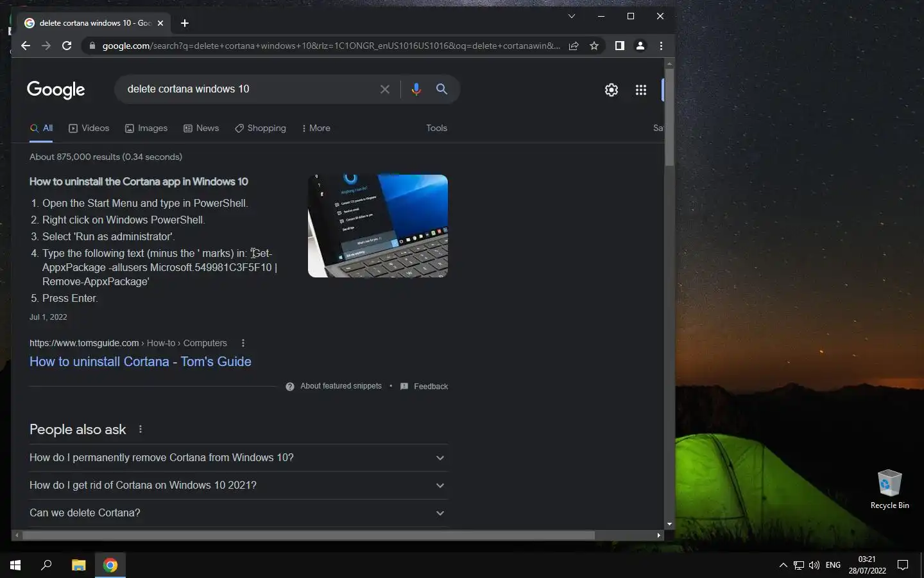Open the network status tray icon
Screen dimensions: 924x578
(799, 565)
